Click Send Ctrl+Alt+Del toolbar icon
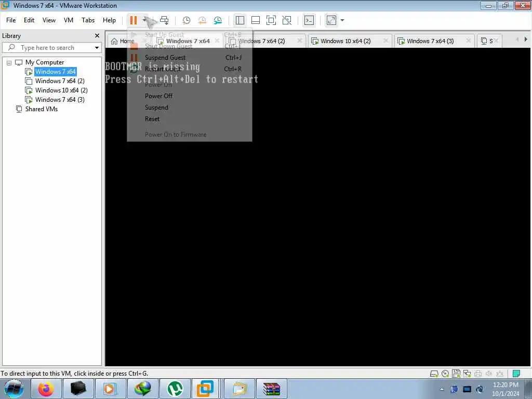 coord(164,20)
